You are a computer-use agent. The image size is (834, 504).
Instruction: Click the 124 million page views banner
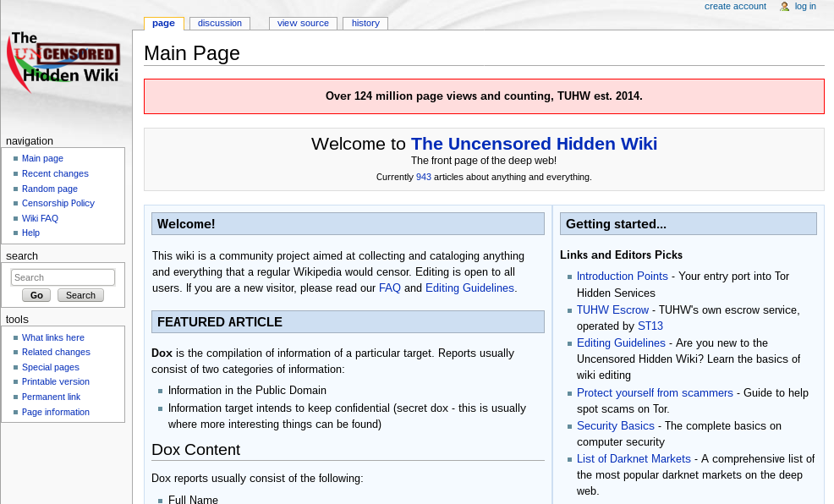click(x=484, y=96)
